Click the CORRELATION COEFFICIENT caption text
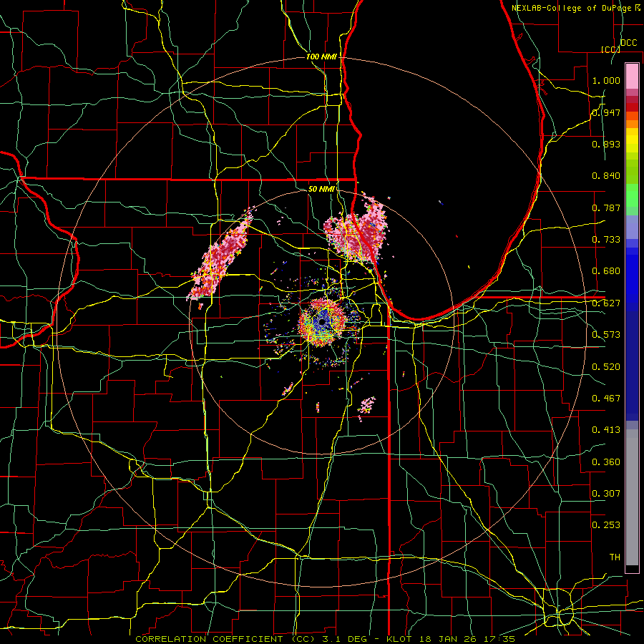 pos(212,639)
